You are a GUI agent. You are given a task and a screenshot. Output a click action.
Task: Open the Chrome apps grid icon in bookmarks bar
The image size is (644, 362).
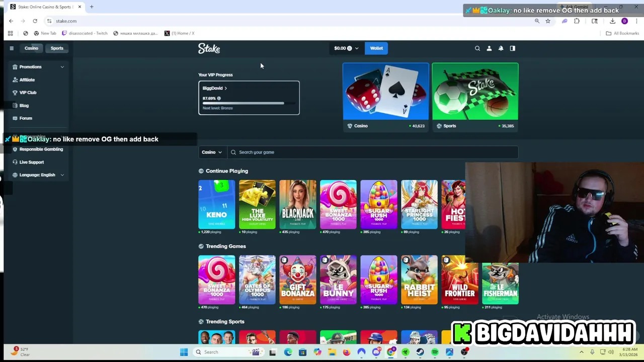tap(10, 33)
